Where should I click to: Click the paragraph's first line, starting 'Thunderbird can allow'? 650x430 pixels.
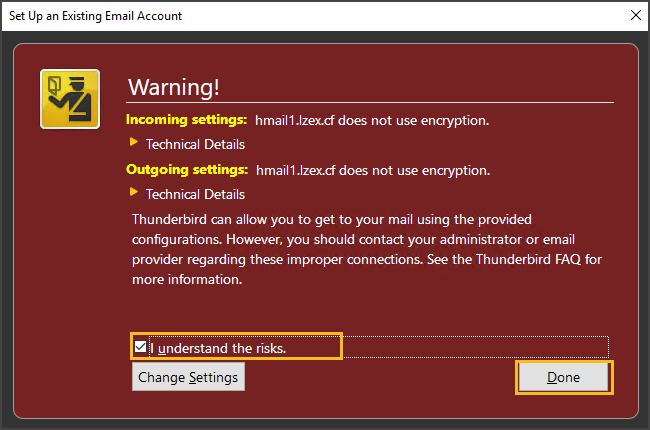point(332,219)
